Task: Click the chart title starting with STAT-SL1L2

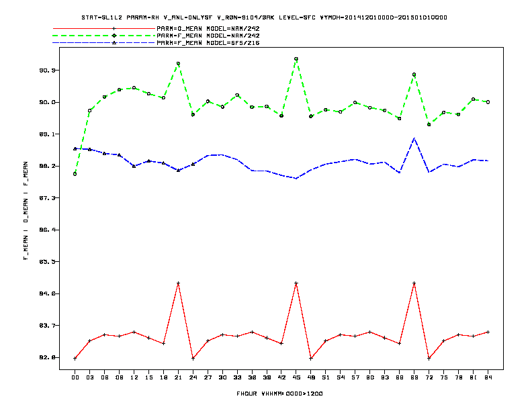Action: 264,17
